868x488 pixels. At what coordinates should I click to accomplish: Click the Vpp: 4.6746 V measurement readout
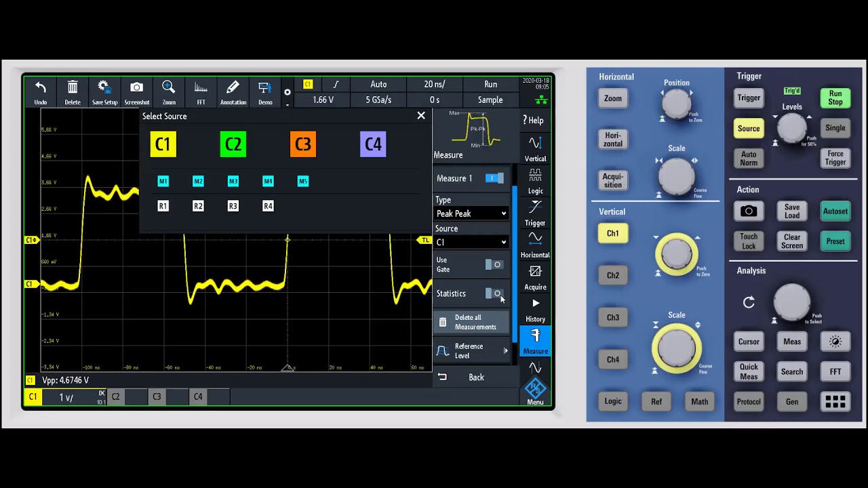(66, 380)
